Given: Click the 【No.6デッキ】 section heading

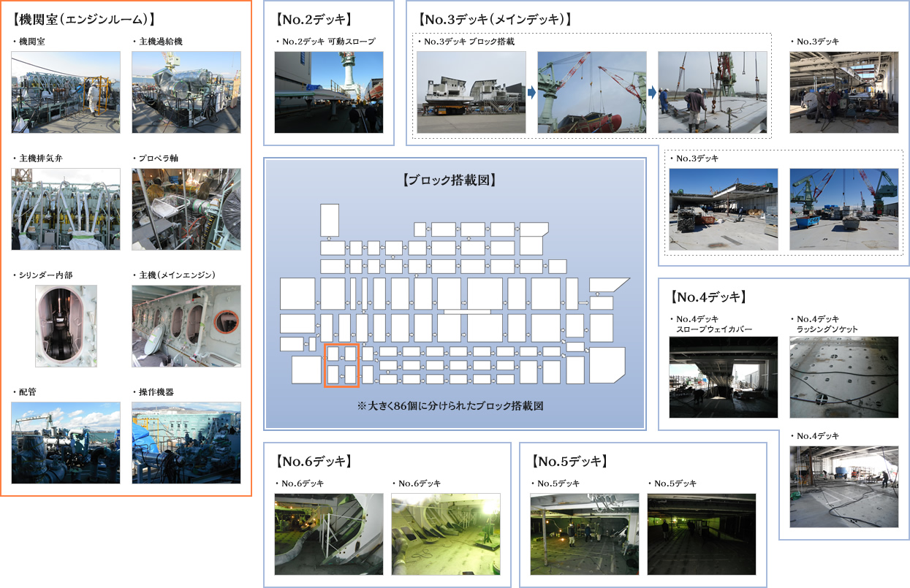Looking at the screenshot, I should [315, 461].
